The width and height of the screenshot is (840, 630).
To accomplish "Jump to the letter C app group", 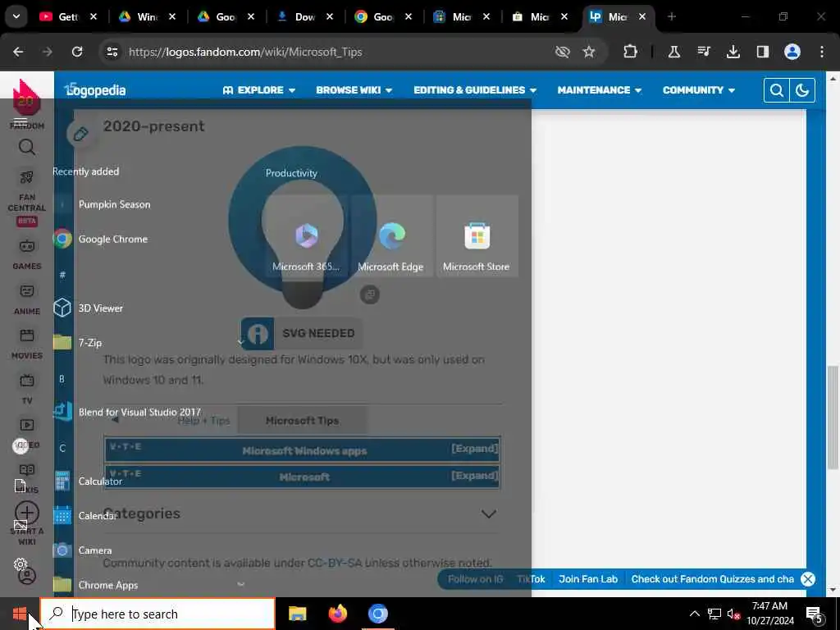I will click(x=62, y=448).
